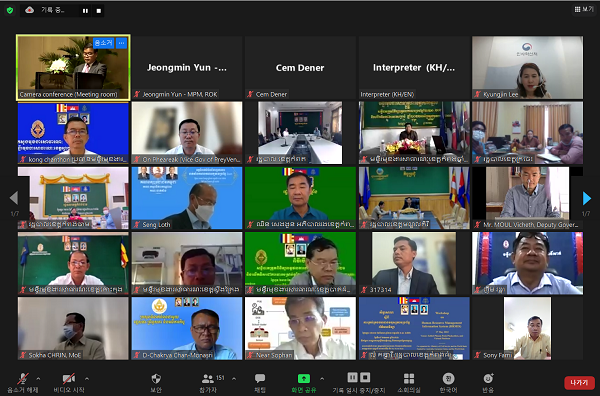Open the view (보기) layout menu
The height and width of the screenshot is (396, 600).
[584, 9]
